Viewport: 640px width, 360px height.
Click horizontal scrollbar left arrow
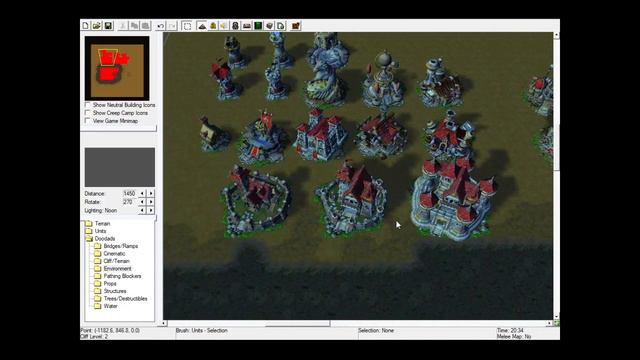(x=164, y=323)
